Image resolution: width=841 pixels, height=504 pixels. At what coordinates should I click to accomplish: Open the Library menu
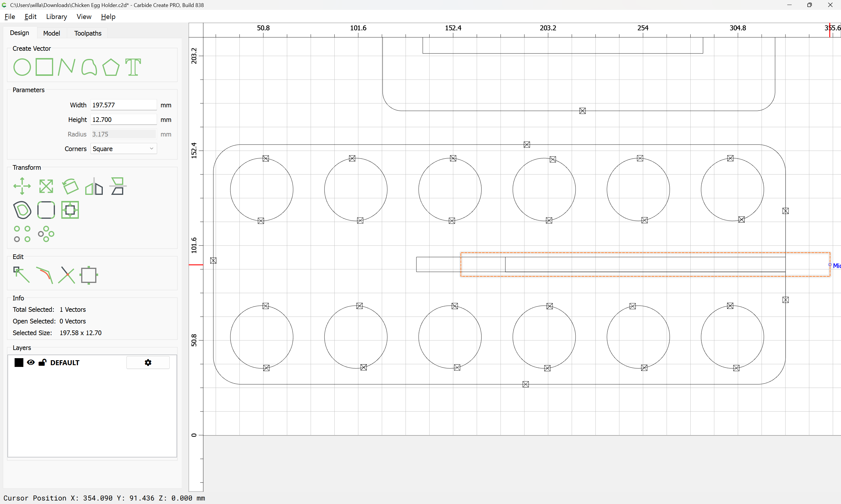56,17
